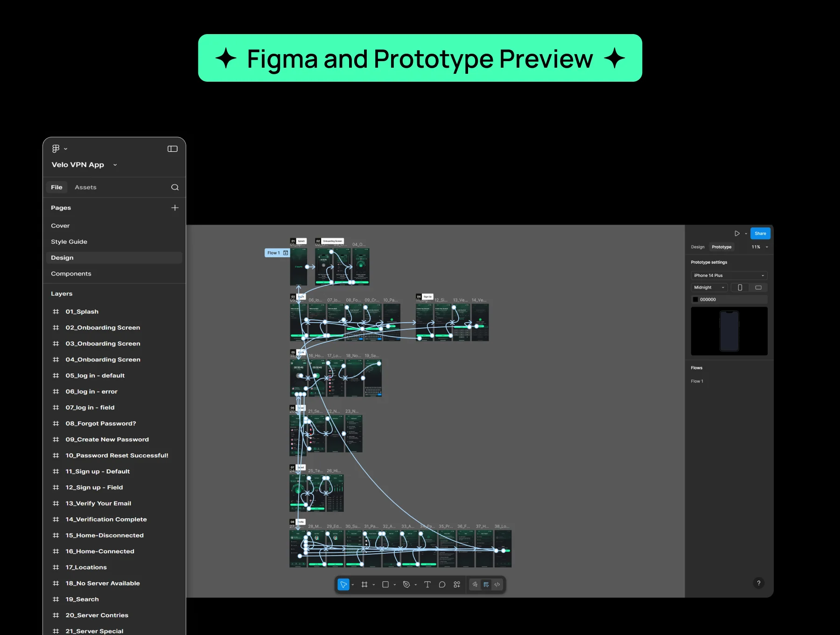Select the 06_log in - error layer
The width and height of the screenshot is (840, 635).
click(91, 392)
